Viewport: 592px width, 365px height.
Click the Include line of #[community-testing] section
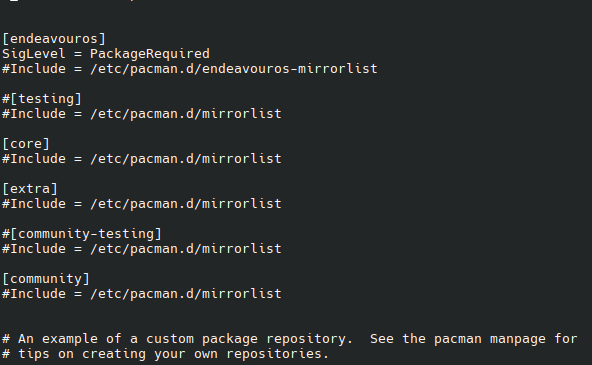click(142, 249)
